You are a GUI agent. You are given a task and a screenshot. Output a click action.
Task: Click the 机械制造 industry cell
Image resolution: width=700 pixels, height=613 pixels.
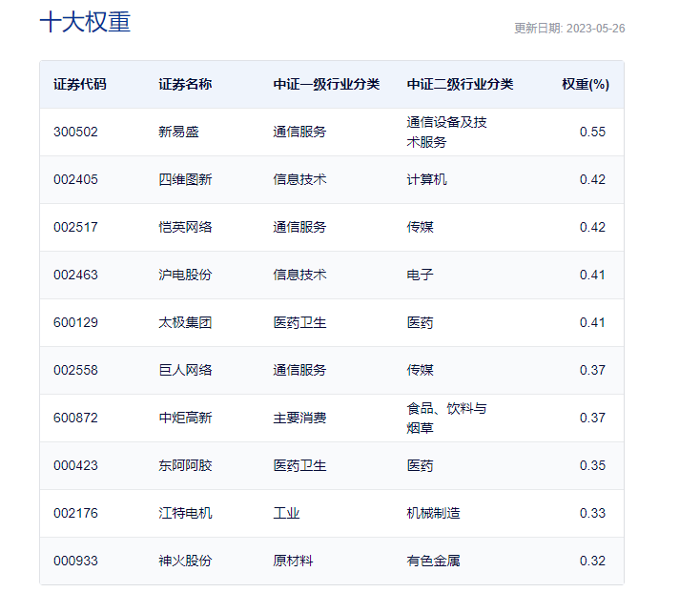434,514
